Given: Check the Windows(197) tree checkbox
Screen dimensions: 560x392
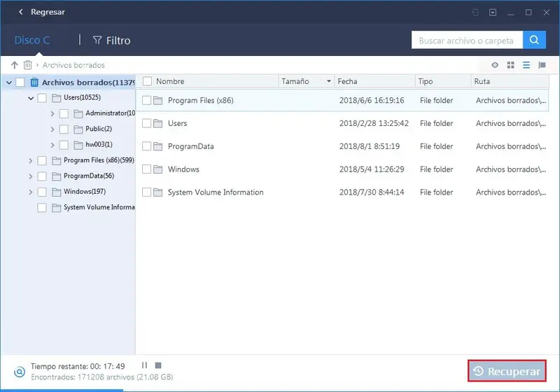Looking at the screenshot, I should [42, 192].
